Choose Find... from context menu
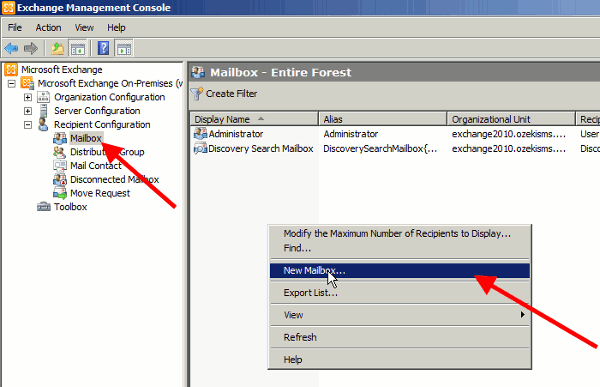 pos(400,248)
